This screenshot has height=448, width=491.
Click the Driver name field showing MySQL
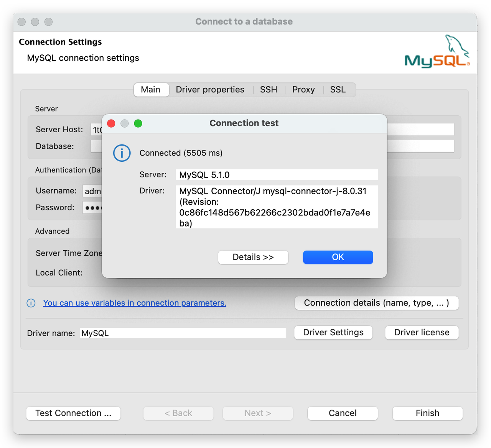click(183, 333)
